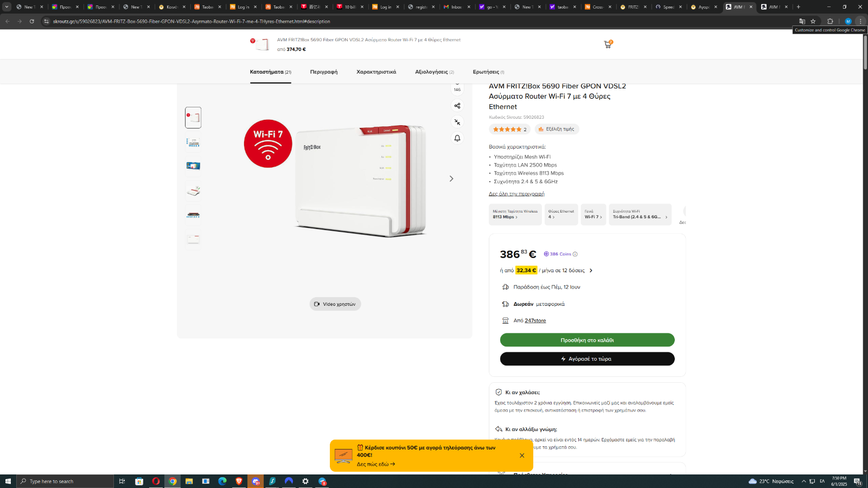The image size is (868, 488).
Task: Click the Windows taskbar search box
Action: [x=65, y=481]
